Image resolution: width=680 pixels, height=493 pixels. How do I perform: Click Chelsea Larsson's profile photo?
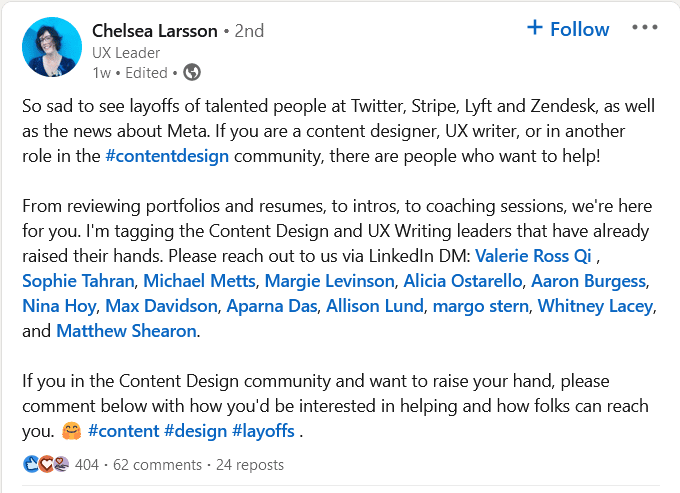pyautogui.click(x=52, y=47)
